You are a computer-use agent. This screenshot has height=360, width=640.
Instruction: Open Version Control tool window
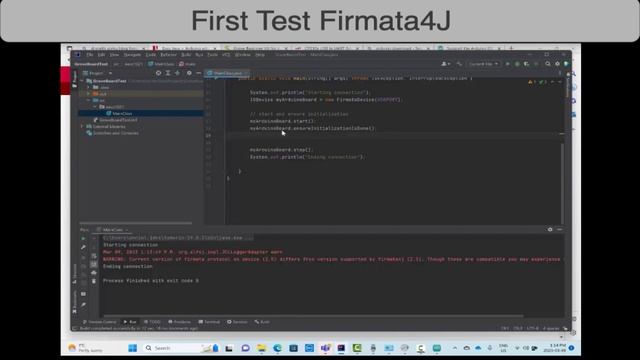coord(99,322)
